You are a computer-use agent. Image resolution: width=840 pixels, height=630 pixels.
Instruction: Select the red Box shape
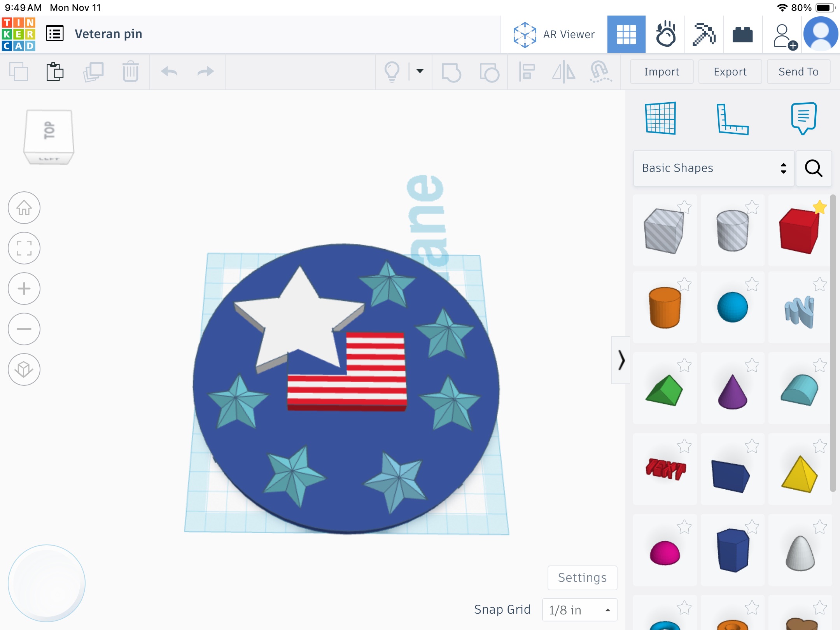click(x=799, y=231)
